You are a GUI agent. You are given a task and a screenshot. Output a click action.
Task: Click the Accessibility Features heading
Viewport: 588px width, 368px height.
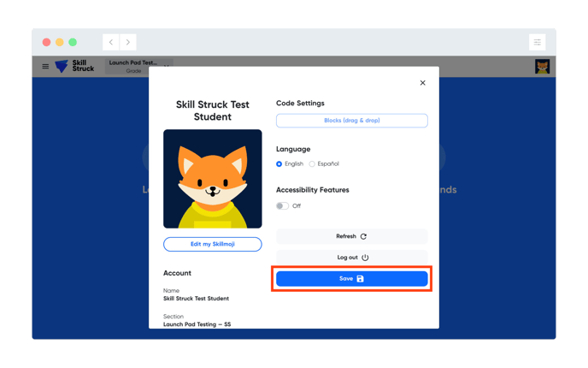click(x=313, y=190)
